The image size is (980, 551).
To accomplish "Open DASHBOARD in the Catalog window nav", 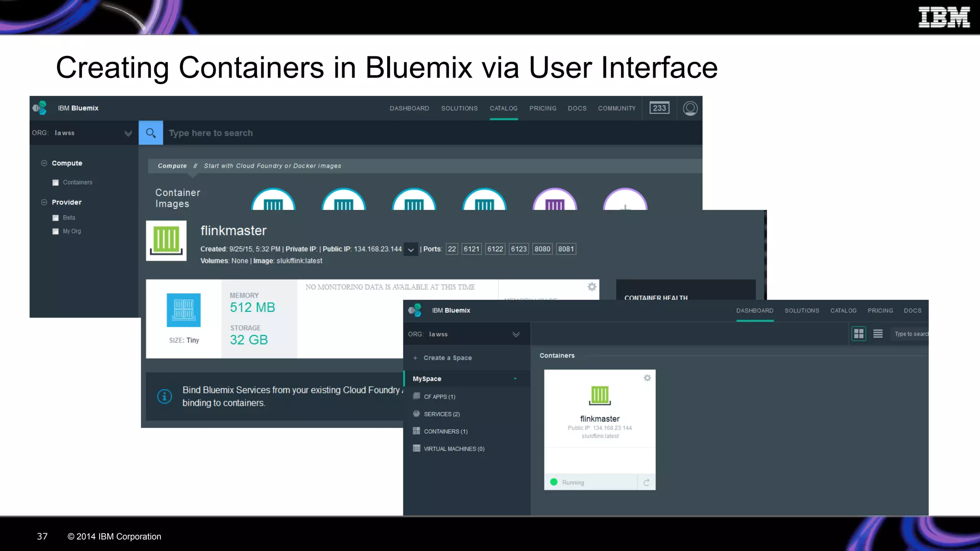I will point(409,108).
